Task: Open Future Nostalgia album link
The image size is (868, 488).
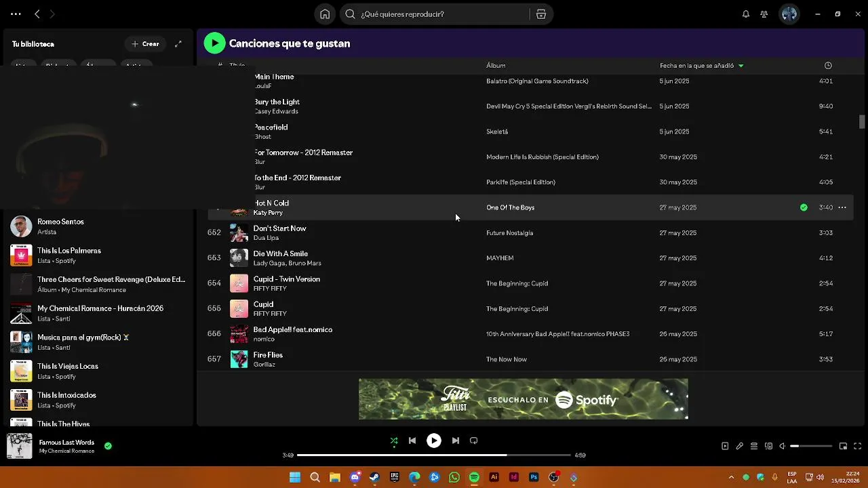Action: click(509, 233)
